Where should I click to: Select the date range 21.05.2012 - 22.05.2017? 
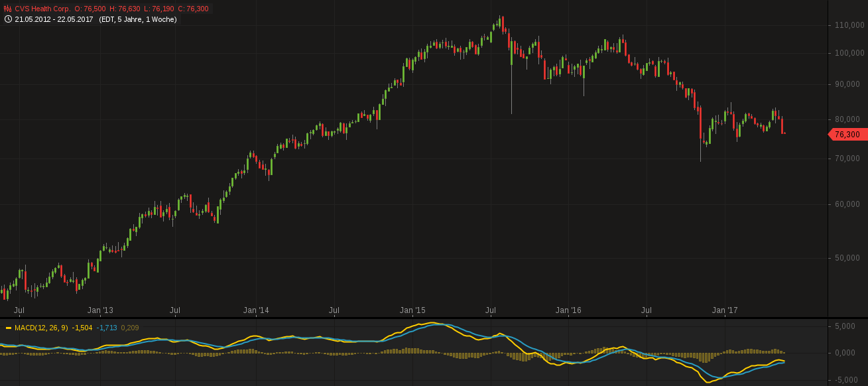pyautogui.click(x=54, y=19)
